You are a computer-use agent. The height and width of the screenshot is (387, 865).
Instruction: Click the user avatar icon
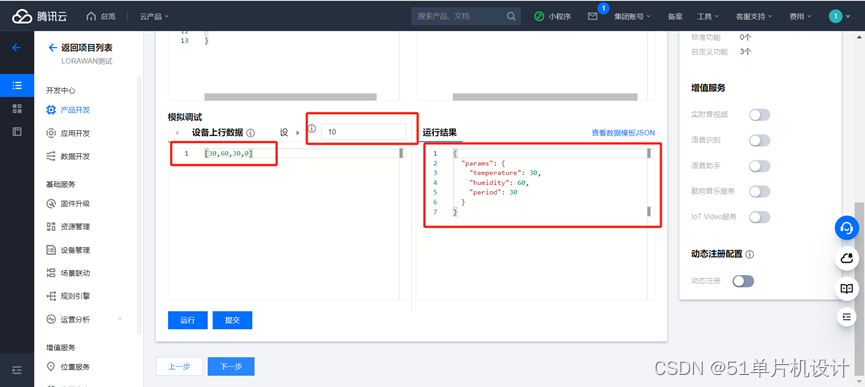(835, 16)
